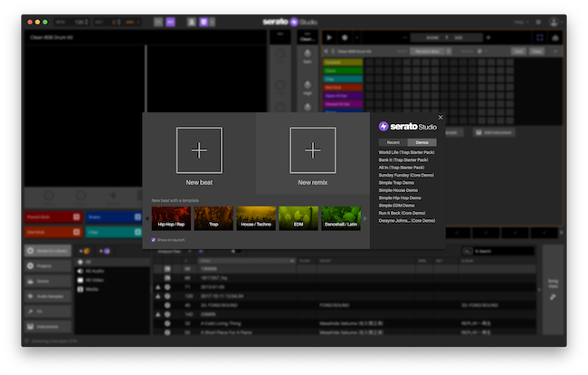
Task: Switch to the Recent projects tab
Action: (x=393, y=142)
